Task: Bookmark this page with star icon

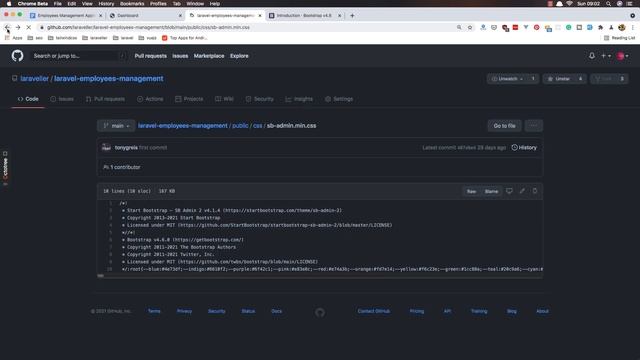Action: (x=470, y=27)
